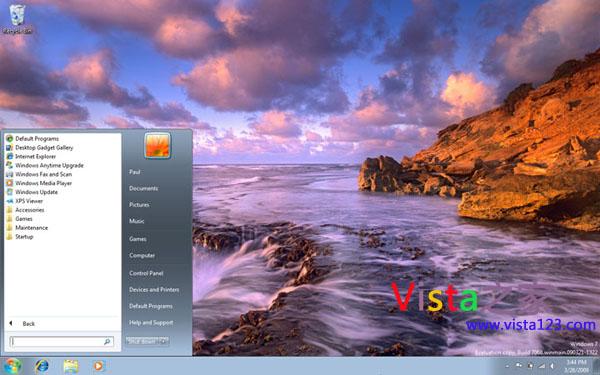The width and height of the screenshot is (600, 375).
Task: Launch Internet Explorer from the taskbar
Action: (x=42, y=366)
